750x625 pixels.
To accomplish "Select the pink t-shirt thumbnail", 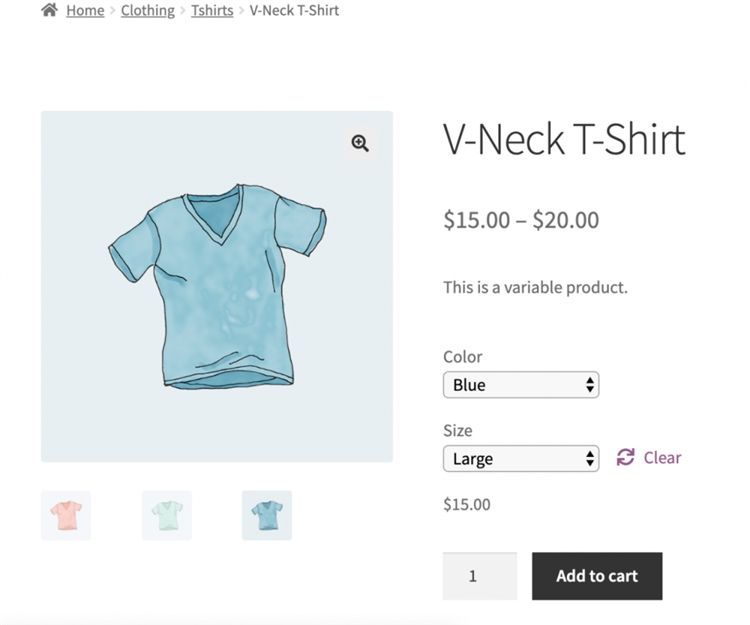I will [66, 515].
